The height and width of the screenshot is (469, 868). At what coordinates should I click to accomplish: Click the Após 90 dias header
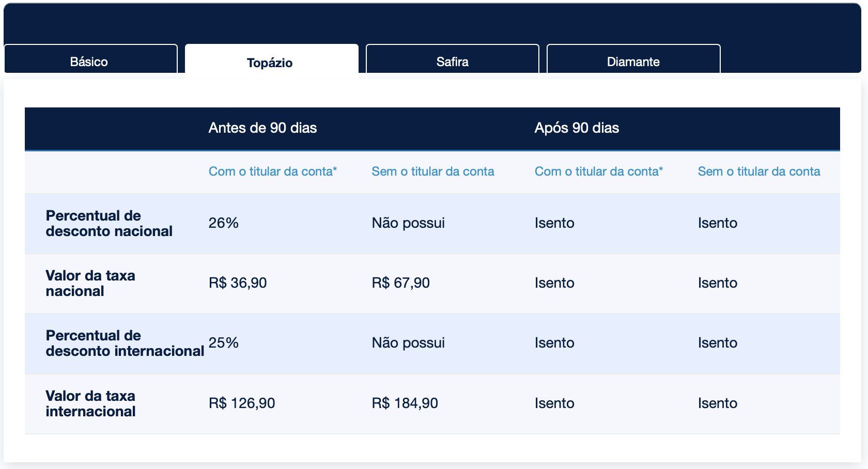point(577,128)
